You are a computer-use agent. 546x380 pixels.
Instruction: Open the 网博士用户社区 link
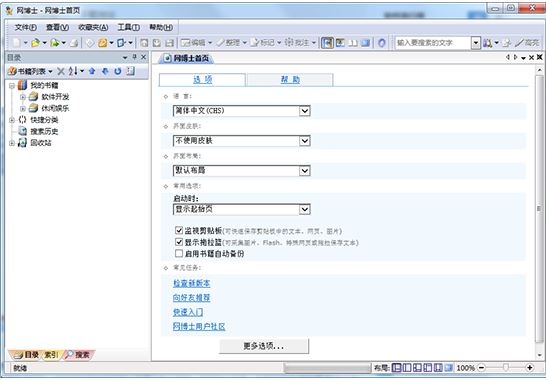coord(199,326)
